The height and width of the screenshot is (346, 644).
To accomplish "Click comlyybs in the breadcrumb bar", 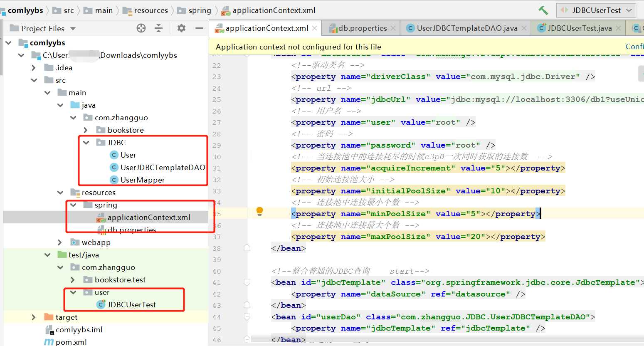I will point(25,10).
